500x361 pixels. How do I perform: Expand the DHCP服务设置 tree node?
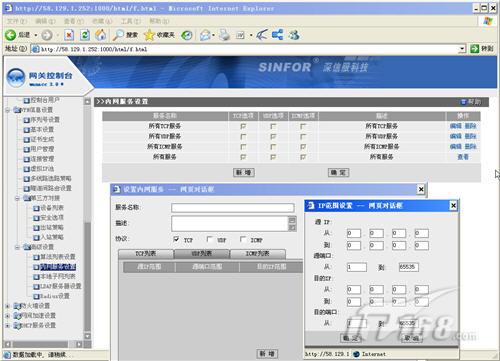coord(7,326)
